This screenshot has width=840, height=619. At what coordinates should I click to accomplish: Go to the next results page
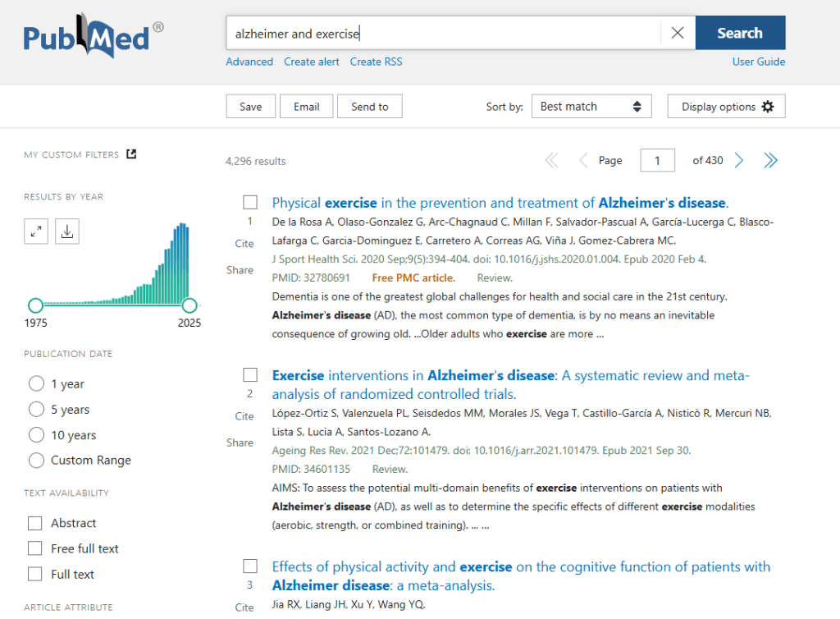(x=739, y=161)
